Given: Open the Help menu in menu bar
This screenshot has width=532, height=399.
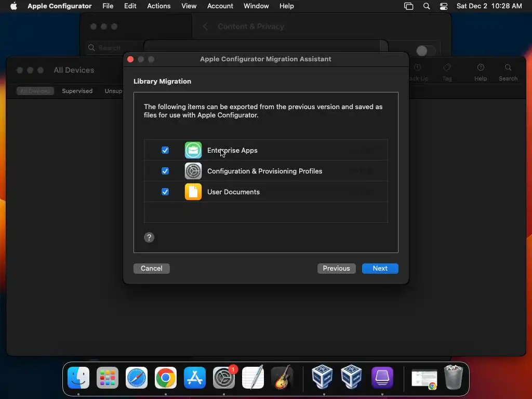Looking at the screenshot, I should (286, 6).
